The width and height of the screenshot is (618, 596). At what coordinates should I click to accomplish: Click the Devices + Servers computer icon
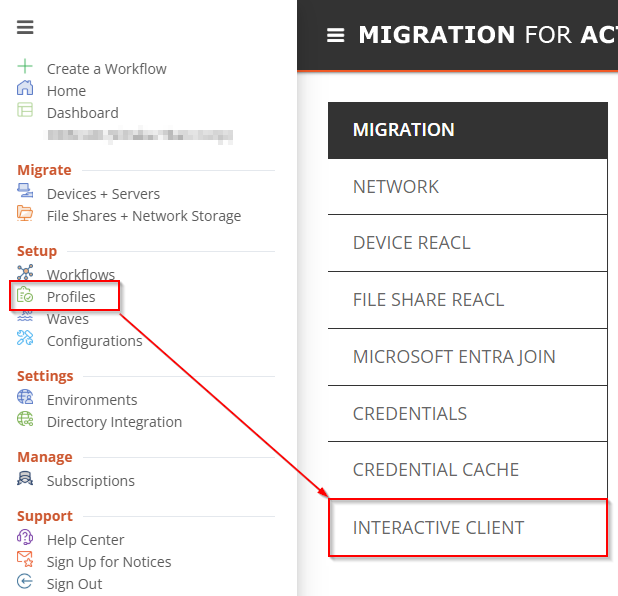[25, 192]
